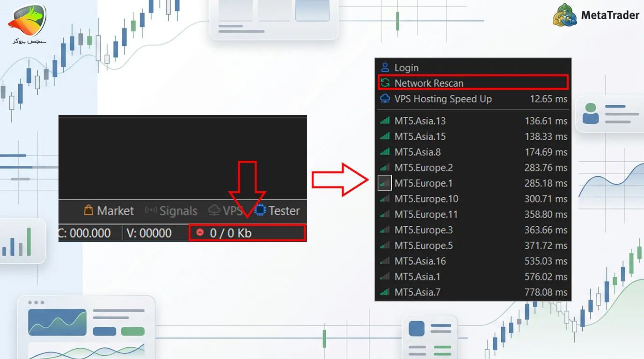Screen dimensions: 644x359
Task: Connect to MT5.Europe.2 server
Action: click(473, 168)
